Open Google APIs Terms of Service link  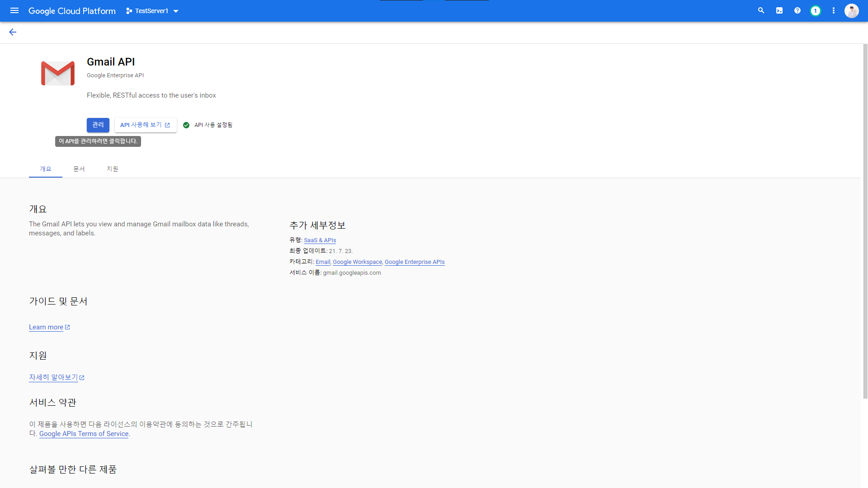point(84,434)
